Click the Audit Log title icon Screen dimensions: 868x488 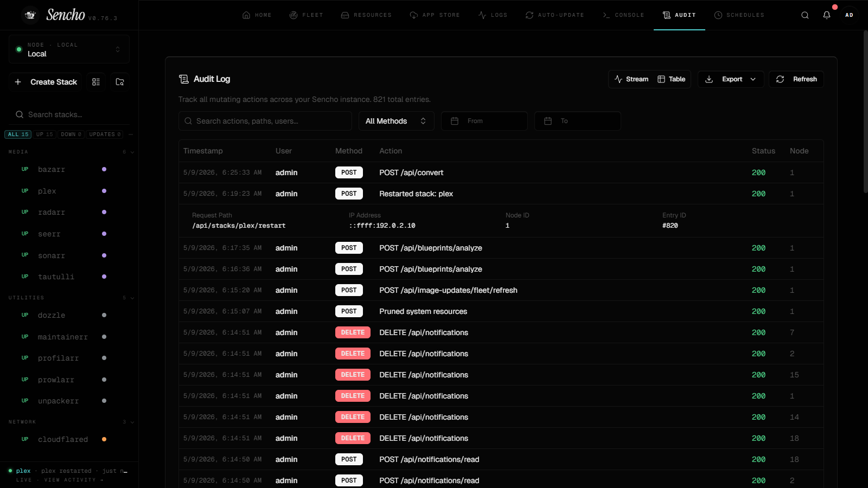184,79
